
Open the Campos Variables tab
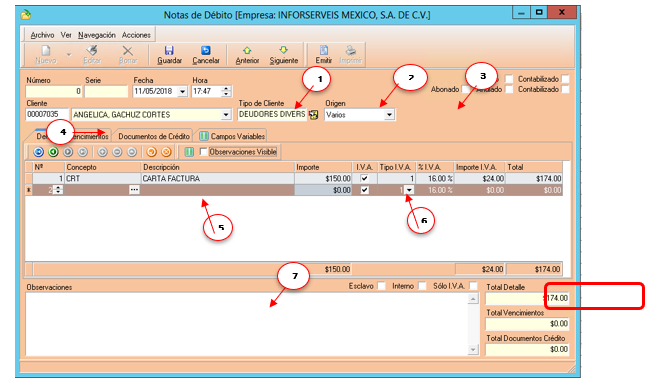tap(233, 136)
